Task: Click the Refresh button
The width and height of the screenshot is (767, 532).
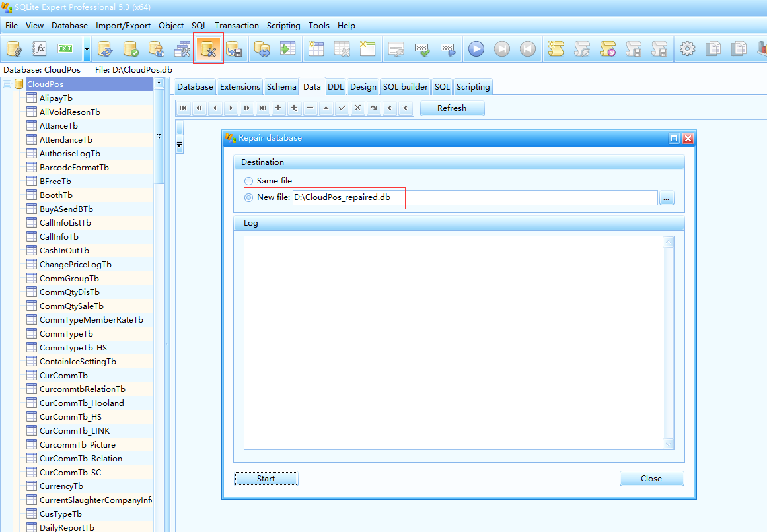Action: point(452,108)
